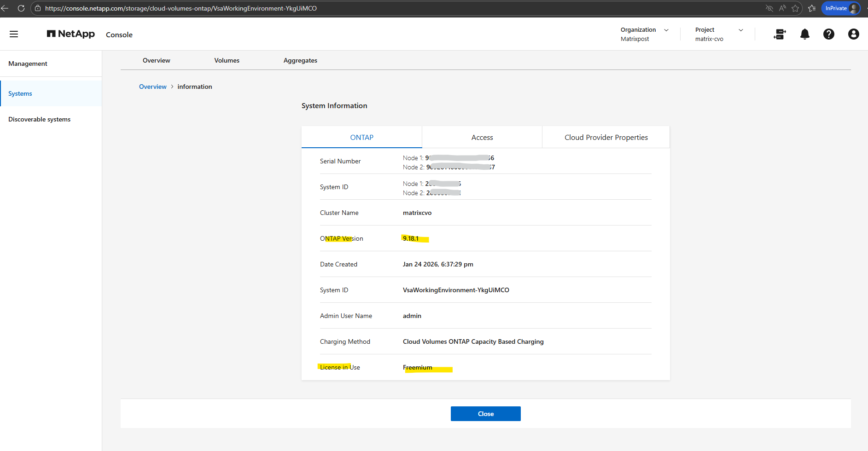The height and width of the screenshot is (451, 868).
Task: Open the help question mark icon
Action: point(828,34)
